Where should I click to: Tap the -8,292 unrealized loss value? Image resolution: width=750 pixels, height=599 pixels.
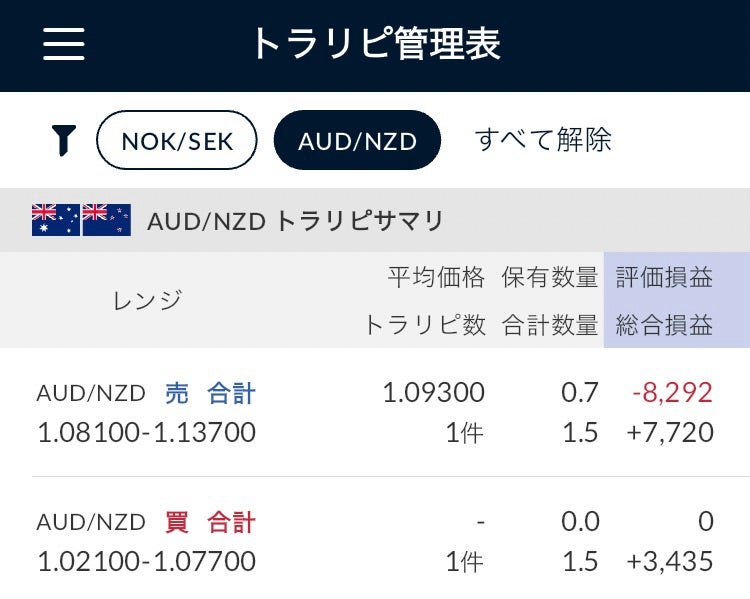[x=672, y=393]
